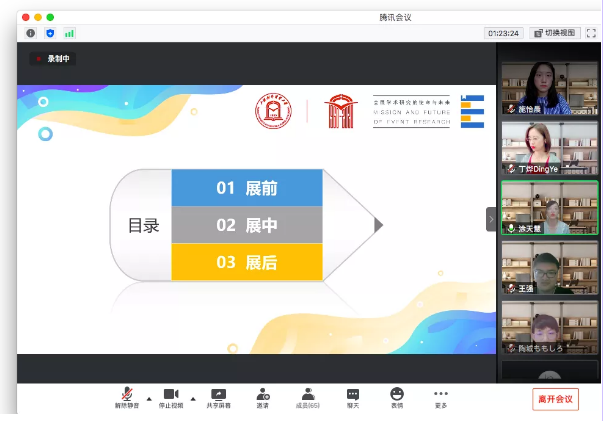Image resolution: width=608 pixels, height=421 pixels.
Task: Open audio options arrow beside microphone
Action: tap(149, 398)
